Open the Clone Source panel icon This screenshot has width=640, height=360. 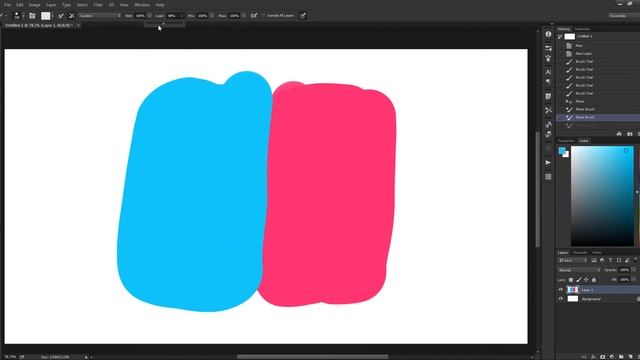(x=548, y=58)
